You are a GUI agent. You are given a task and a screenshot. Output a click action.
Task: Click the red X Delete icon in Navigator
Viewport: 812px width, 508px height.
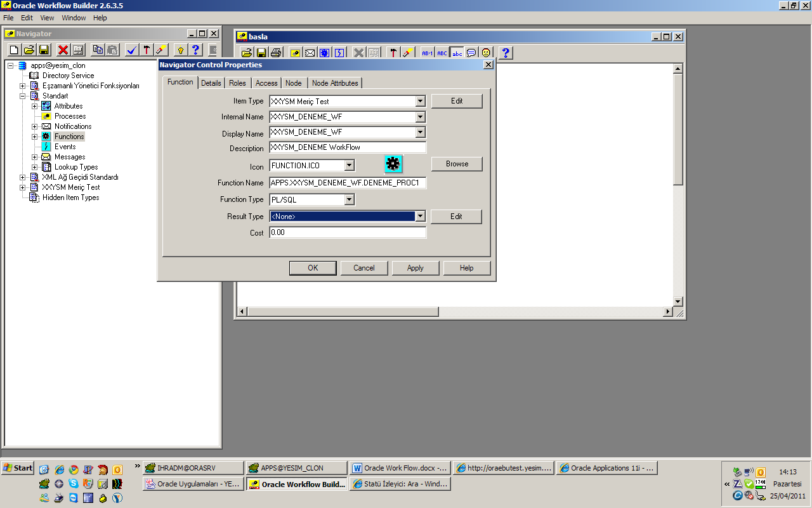point(63,50)
